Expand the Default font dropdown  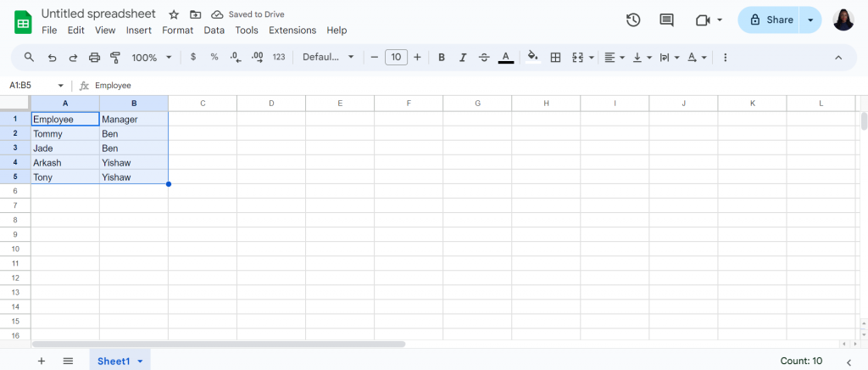tap(328, 57)
